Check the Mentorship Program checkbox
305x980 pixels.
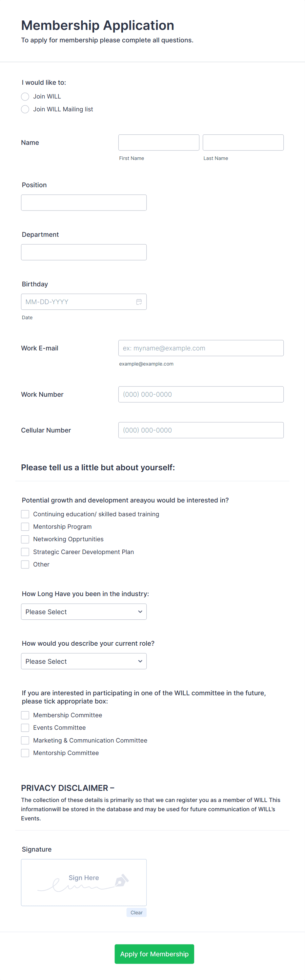pos(25,526)
